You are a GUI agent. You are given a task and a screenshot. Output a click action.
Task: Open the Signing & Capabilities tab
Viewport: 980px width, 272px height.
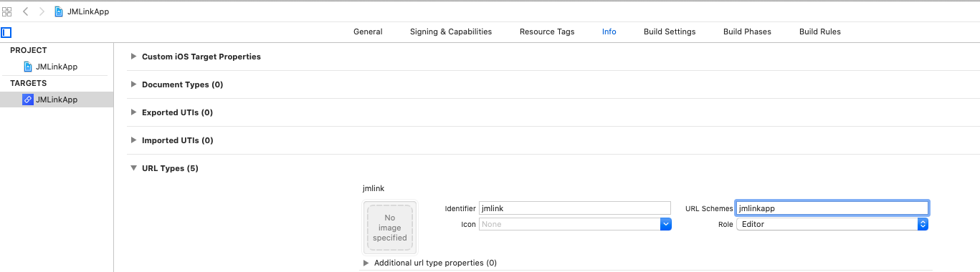(x=451, y=31)
